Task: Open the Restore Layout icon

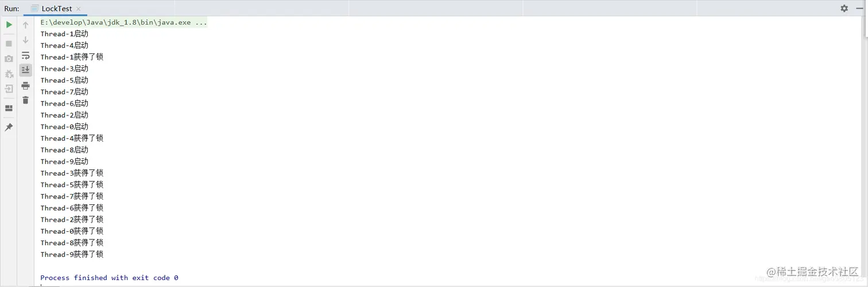Action: pos(9,108)
